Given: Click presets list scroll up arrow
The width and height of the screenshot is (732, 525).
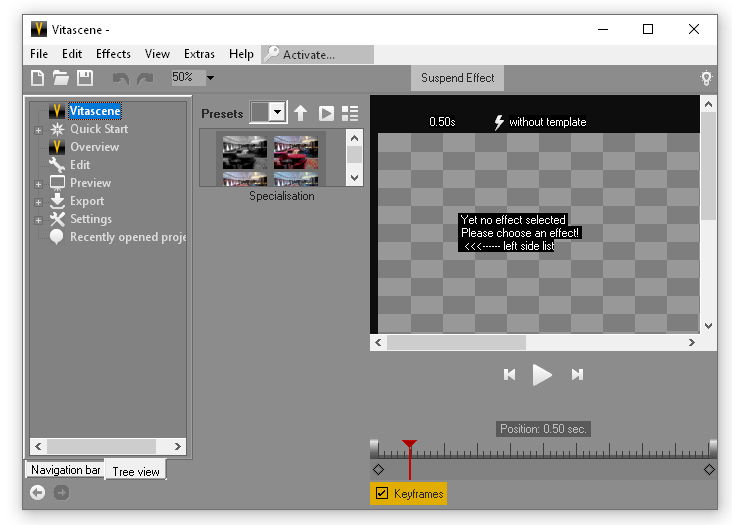Looking at the screenshot, I should (355, 138).
